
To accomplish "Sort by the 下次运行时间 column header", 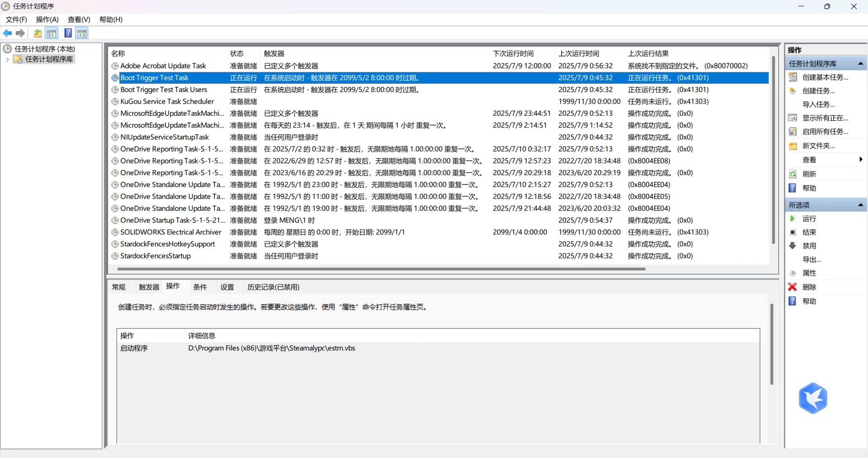I will [522, 53].
